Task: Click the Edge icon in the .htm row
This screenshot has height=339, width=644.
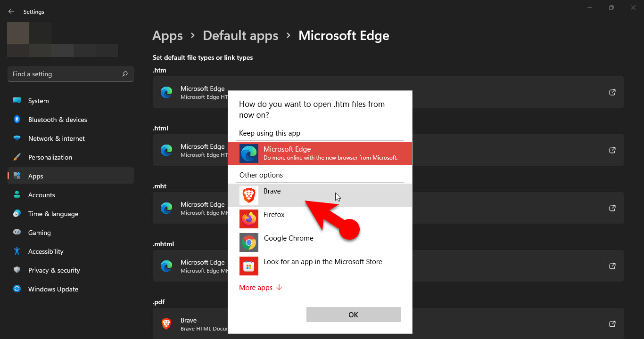Action: point(166,92)
